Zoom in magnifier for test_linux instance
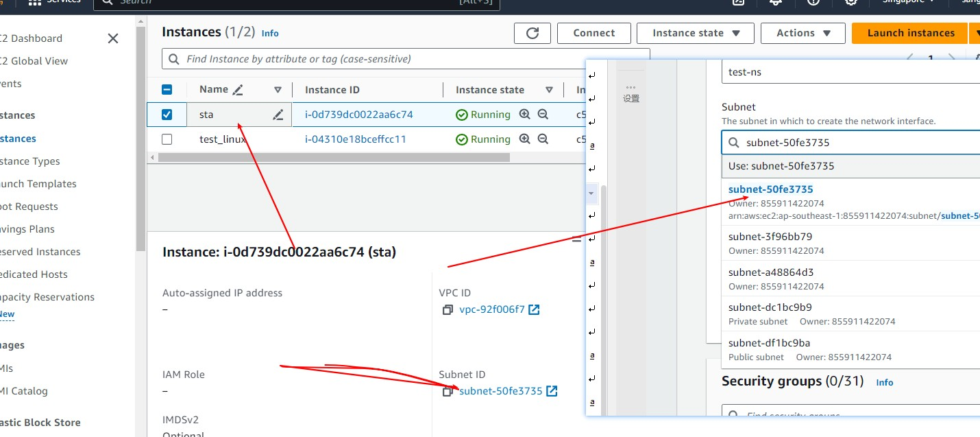This screenshot has width=980, height=437. tap(525, 139)
